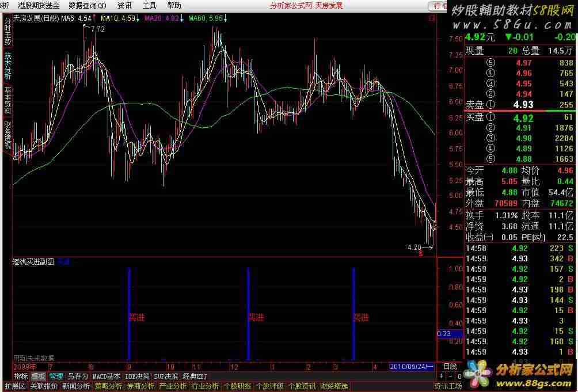Click the second blue 买进 signal bar
Screen dimensions: 578x392
pos(248,314)
